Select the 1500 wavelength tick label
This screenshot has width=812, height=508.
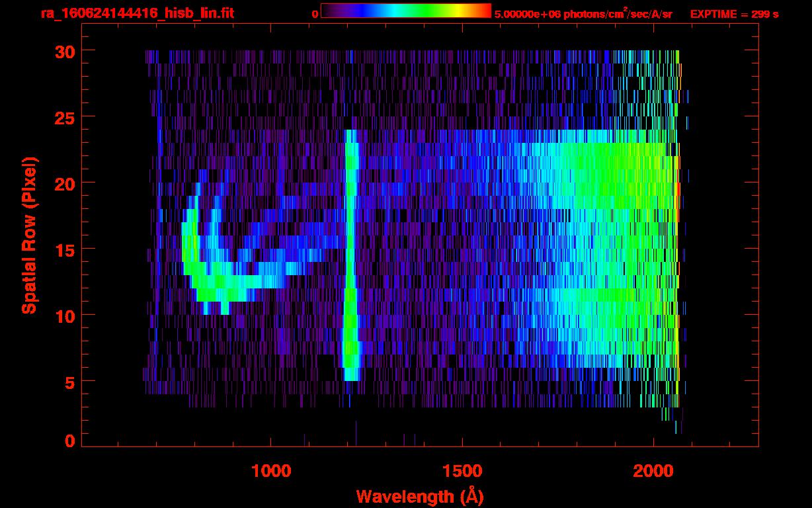[x=462, y=471]
